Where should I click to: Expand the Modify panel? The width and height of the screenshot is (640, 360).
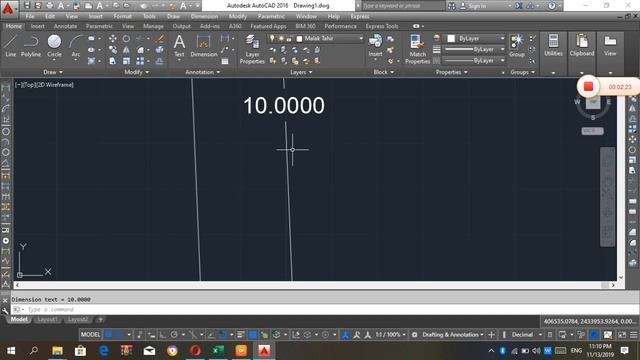point(137,72)
